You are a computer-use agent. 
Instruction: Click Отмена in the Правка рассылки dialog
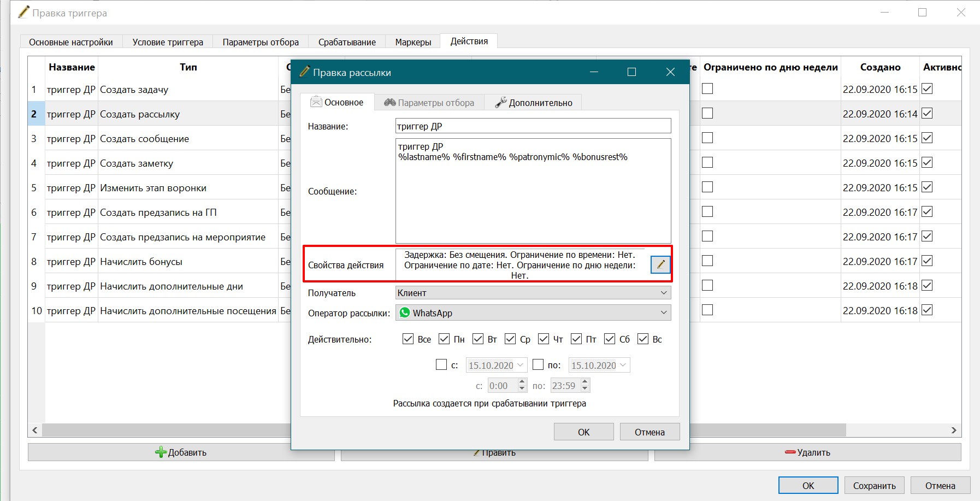[650, 432]
